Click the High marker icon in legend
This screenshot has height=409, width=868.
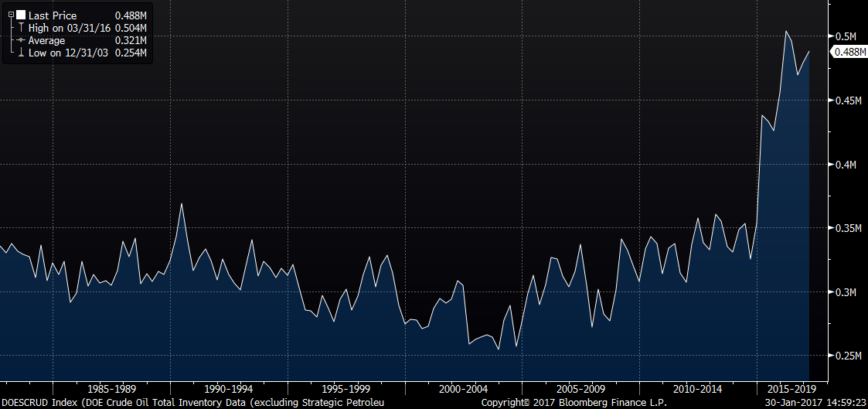click(x=20, y=29)
